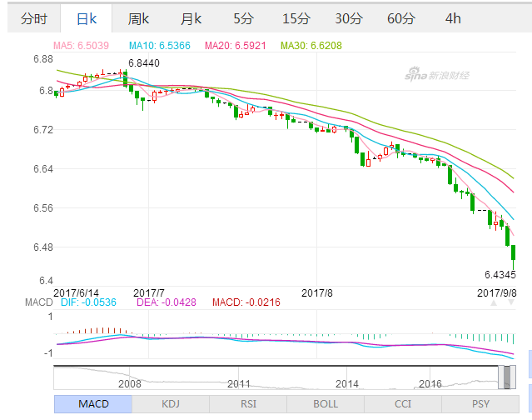Image resolution: width=532 pixels, height=420 pixels.
Task: Click the MA30: 6.6208 legend value
Action: click(311, 46)
